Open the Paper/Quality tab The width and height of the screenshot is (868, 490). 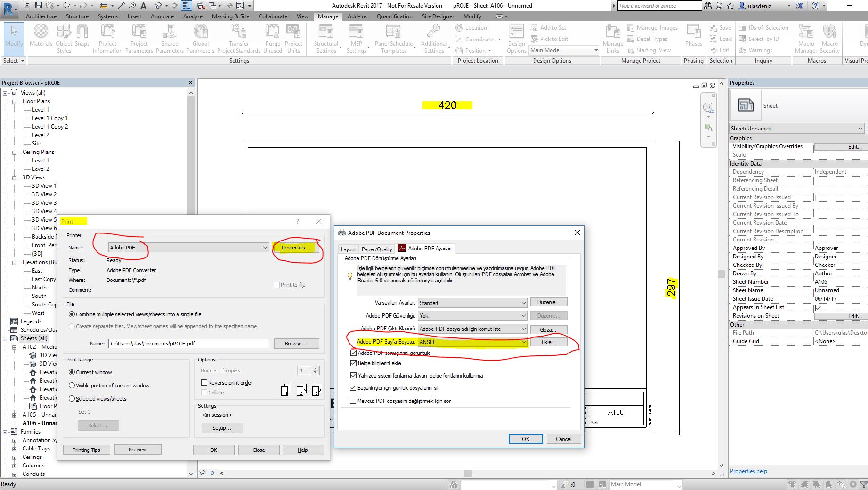click(377, 249)
